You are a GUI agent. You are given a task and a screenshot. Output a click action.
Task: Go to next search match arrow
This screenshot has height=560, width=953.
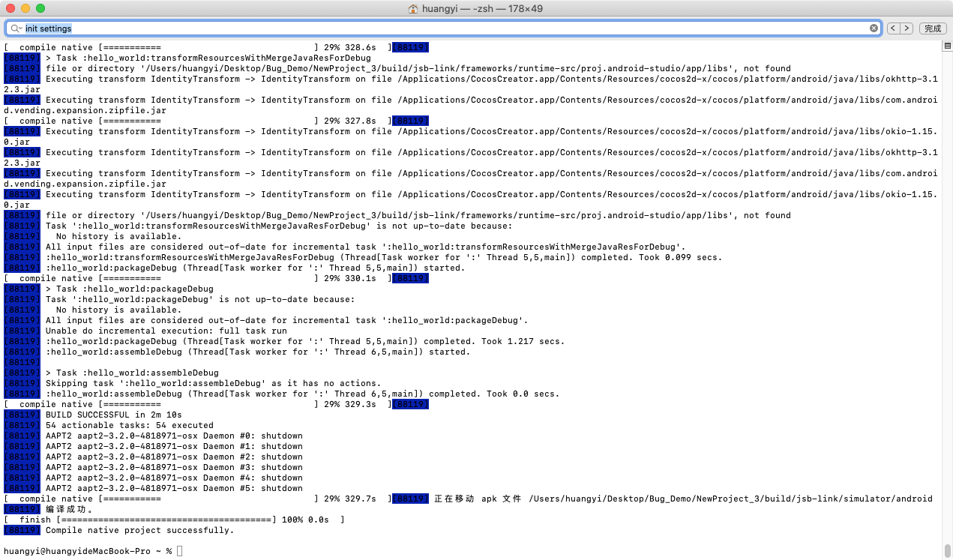click(x=907, y=28)
